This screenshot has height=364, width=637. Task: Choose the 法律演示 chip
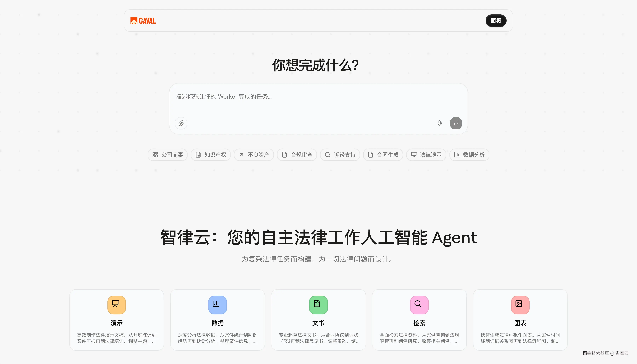point(426,155)
